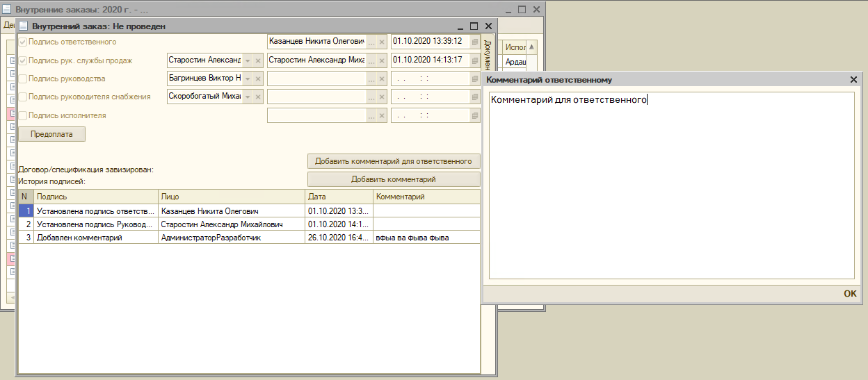Click the Казанцев Никита Олегович input field
The image size is (868, 380).
click(x=316, y=42)
